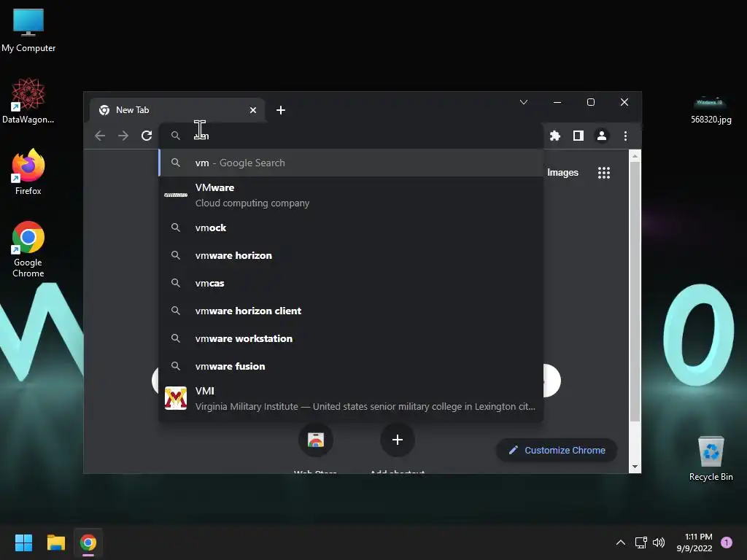Select the 568320.jpg desktop file
The width and height of the screenshot is (747, 560).
[x=711, y=109]
